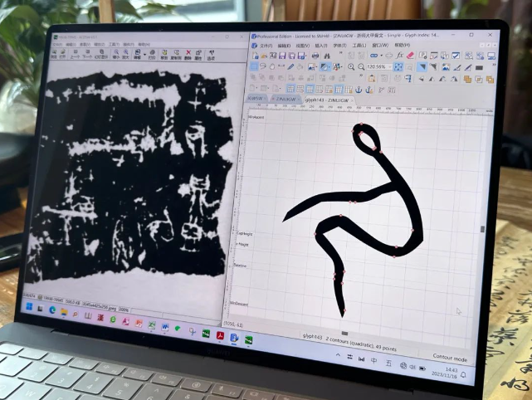Image resolution: width=532 pixels, height=400 pixels.
Task: Expand the link icon dropdown arrow
Action: 381,56
